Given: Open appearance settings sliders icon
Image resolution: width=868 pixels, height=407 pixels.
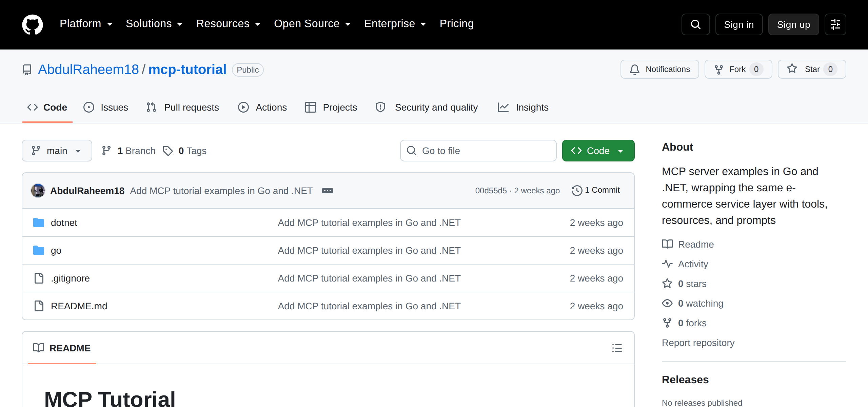Looking at the screenshot, I should 835,24.
